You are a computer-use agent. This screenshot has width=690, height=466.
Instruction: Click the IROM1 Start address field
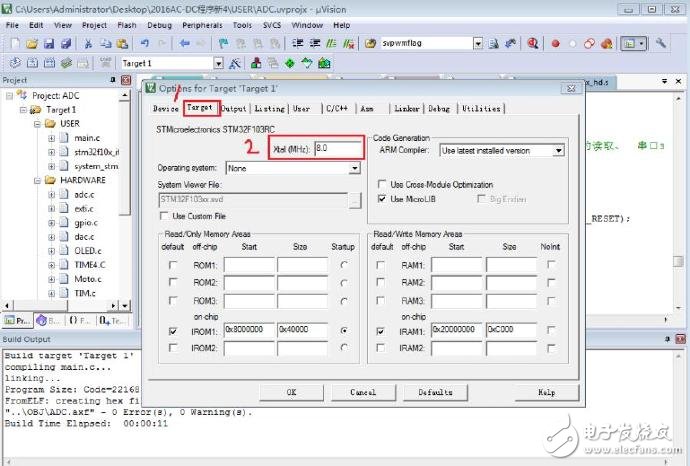point(249,330)
